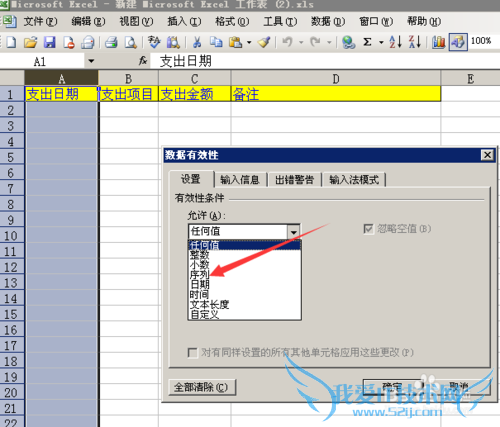500x427 pixels.
Task: Open the 视图 menu
Action: tap(136, 22)
